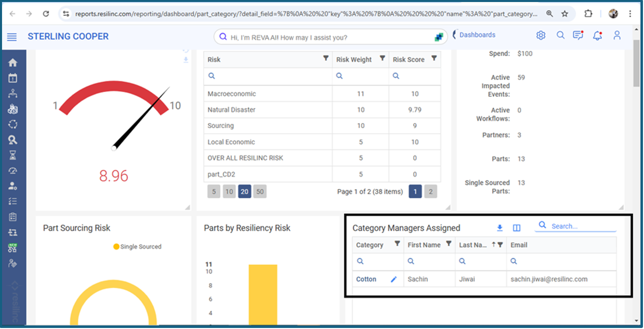Open the Cotton category link
Viewport: 644px width, 329px height.
366,280
